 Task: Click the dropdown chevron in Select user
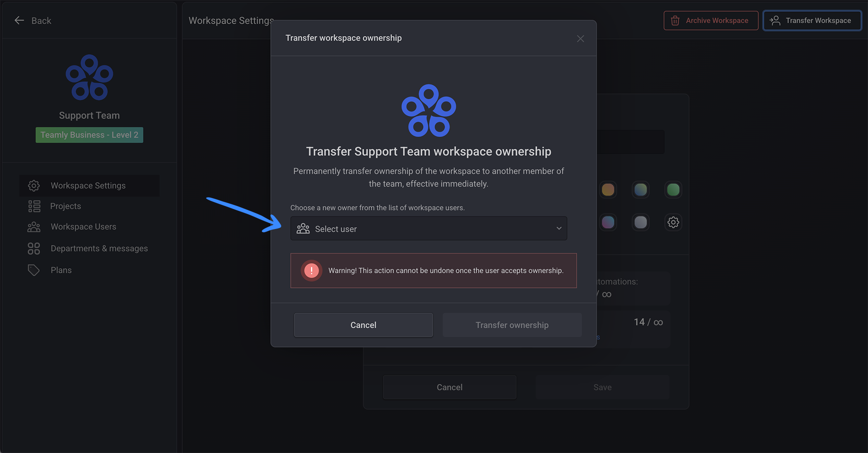559,229
